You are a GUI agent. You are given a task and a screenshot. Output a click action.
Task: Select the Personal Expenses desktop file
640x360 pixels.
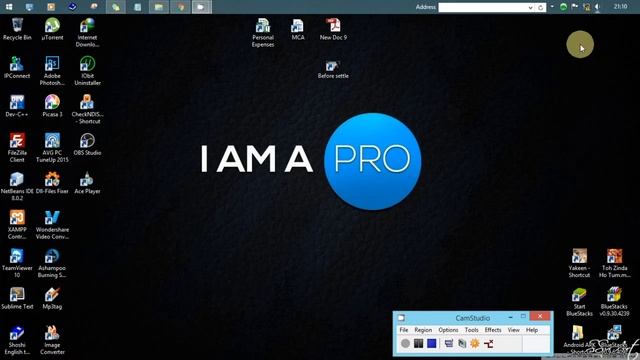click(263, 33)
